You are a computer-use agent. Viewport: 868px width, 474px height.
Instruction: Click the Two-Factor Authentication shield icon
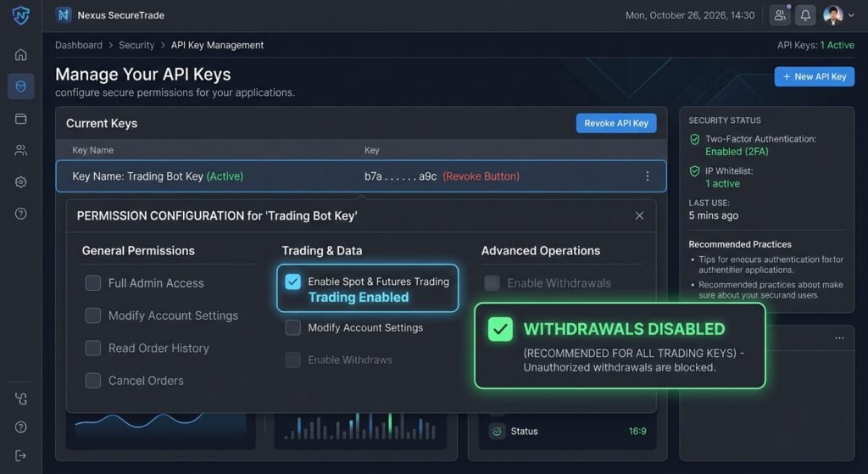tap(695, 139)
